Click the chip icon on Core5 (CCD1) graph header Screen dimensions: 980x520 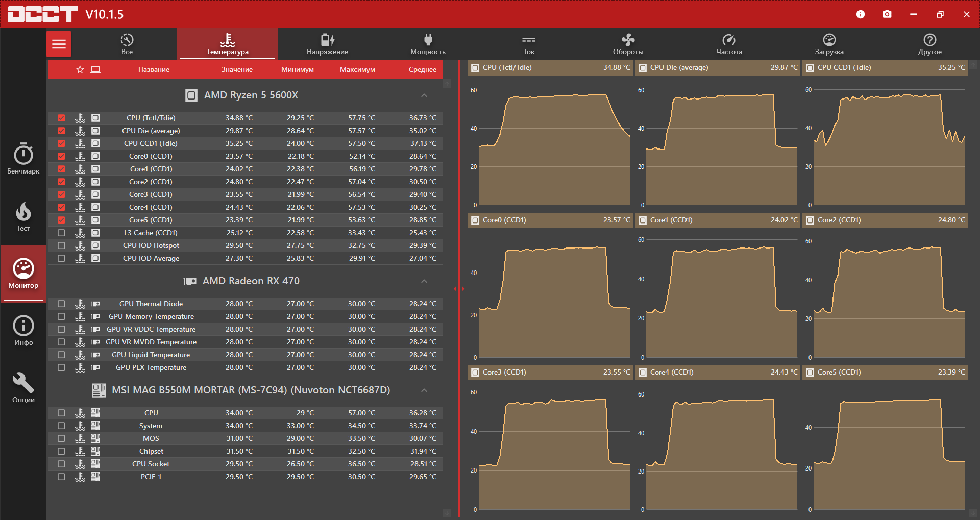pos(810,373)
